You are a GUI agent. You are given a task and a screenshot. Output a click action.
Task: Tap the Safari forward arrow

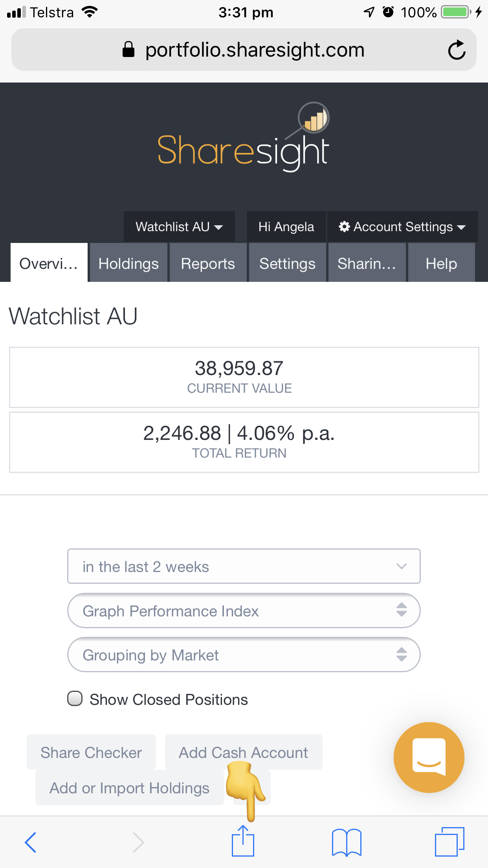(138, 842)
